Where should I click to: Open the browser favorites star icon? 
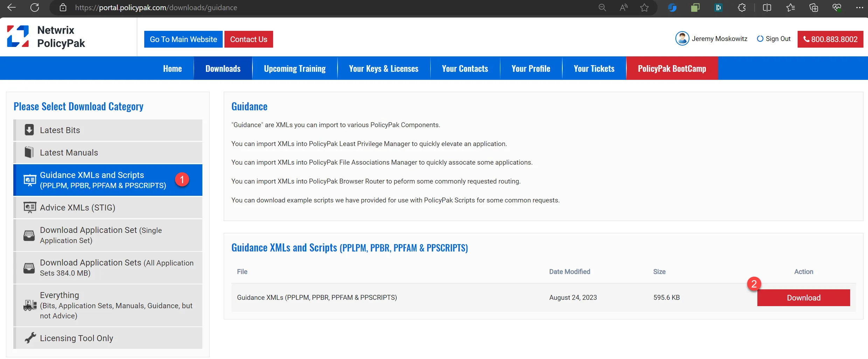(x=790, y=7)
